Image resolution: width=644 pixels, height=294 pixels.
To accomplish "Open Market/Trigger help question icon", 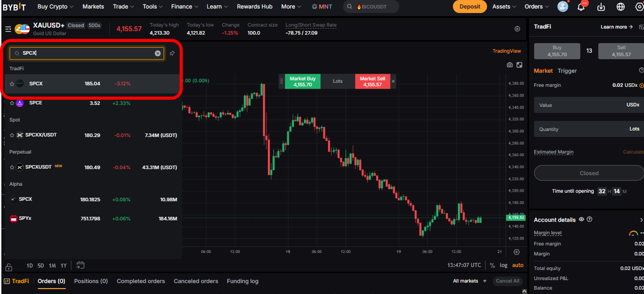I will [x=641, y=70].
